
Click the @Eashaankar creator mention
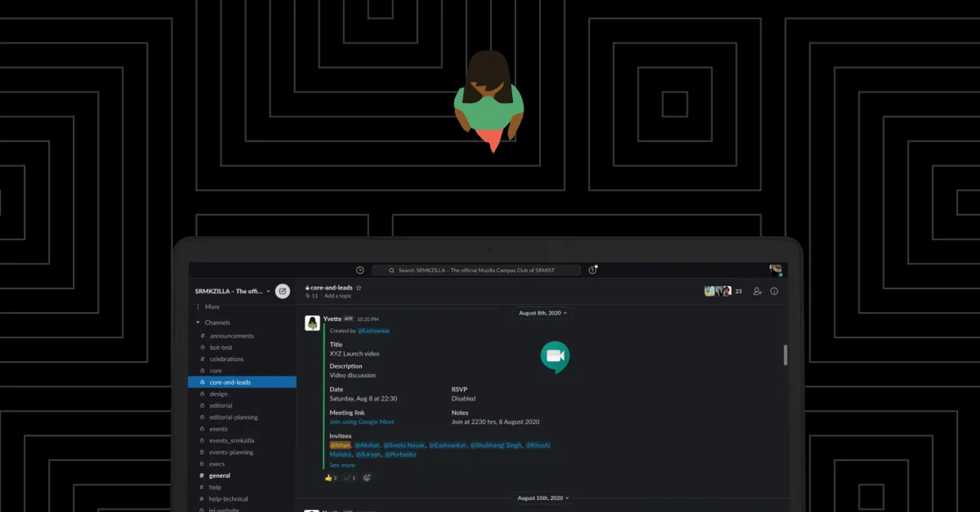374,331
